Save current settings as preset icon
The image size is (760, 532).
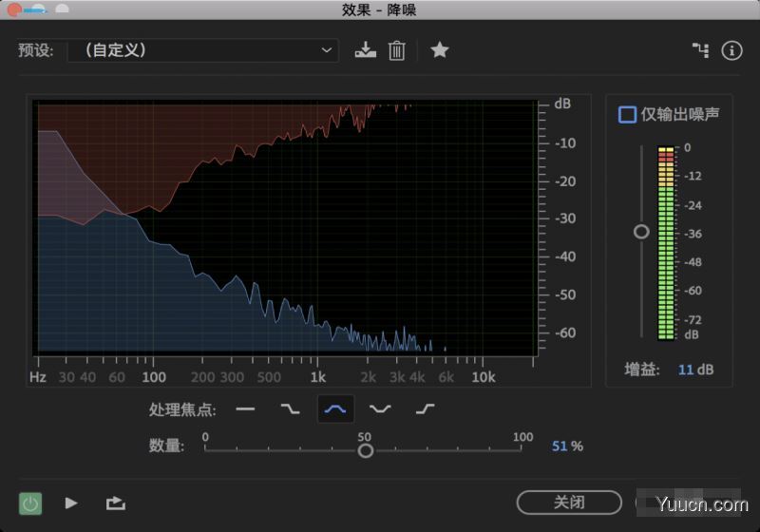coord(365,50)
